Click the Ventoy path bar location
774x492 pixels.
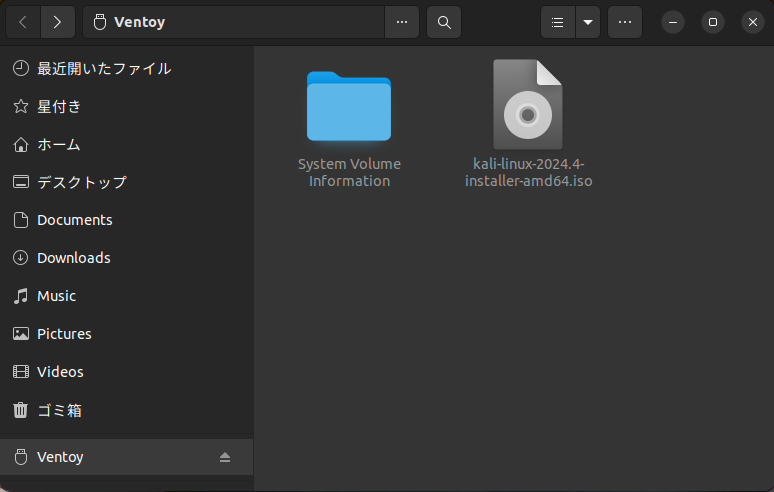(x=233, y=22)
